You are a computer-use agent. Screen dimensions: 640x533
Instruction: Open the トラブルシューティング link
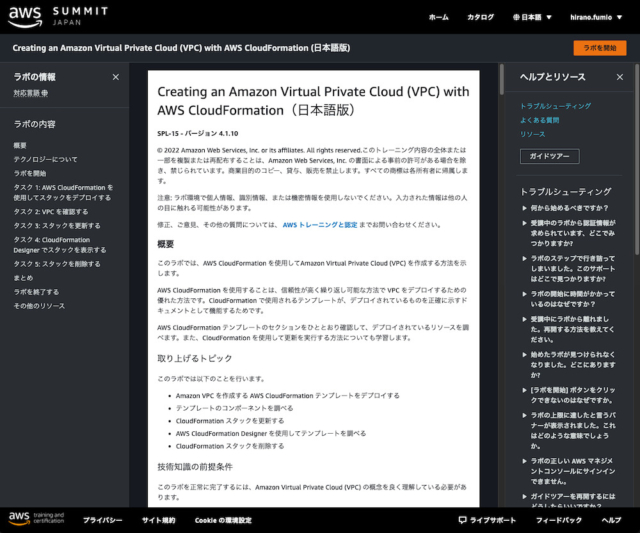pyautogui.click(x=556, y=106)
